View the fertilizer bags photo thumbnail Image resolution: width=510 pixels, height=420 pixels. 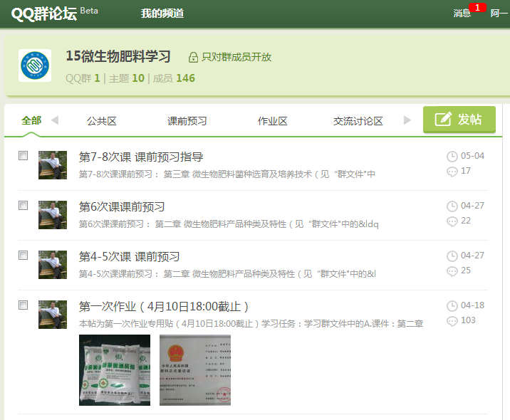[115, 370]
